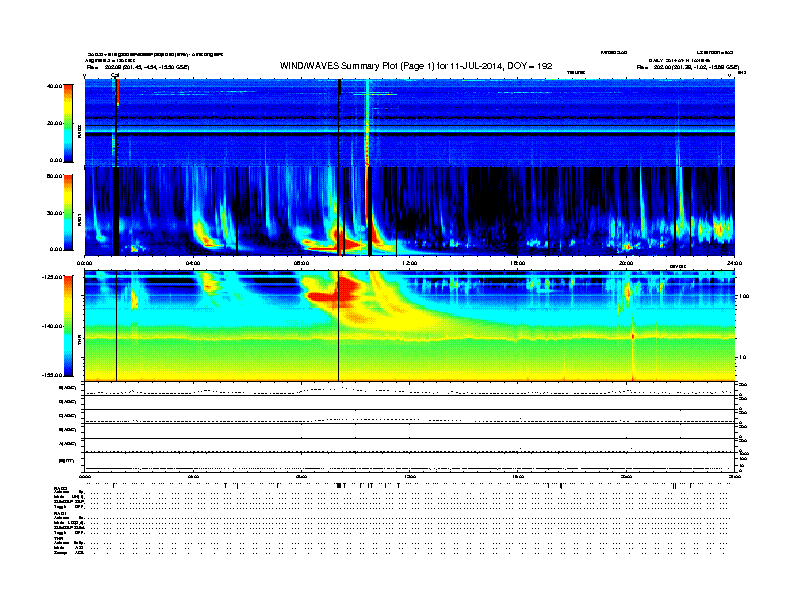Click the small red spike after 20:00 in TNR panel
792x612 pixels.
point(633,336)
